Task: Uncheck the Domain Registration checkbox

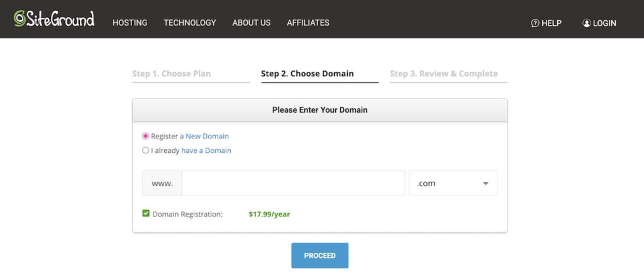Action: 146,213
